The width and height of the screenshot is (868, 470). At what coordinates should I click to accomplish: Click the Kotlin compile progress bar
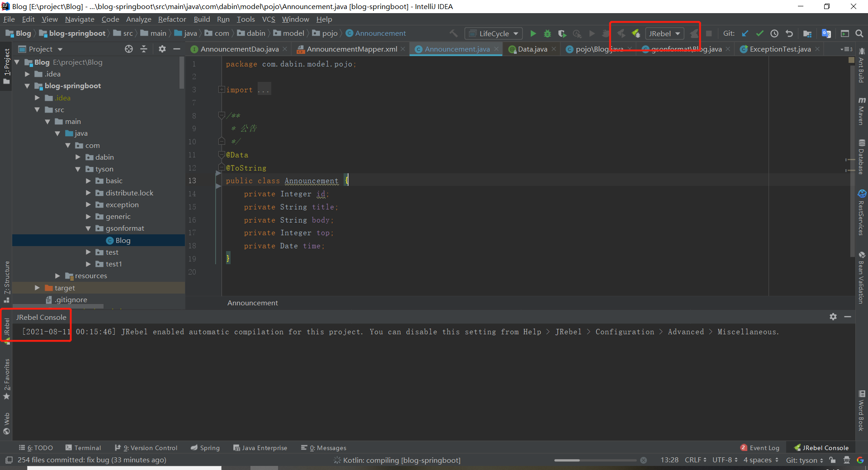(x=595, y=460)
